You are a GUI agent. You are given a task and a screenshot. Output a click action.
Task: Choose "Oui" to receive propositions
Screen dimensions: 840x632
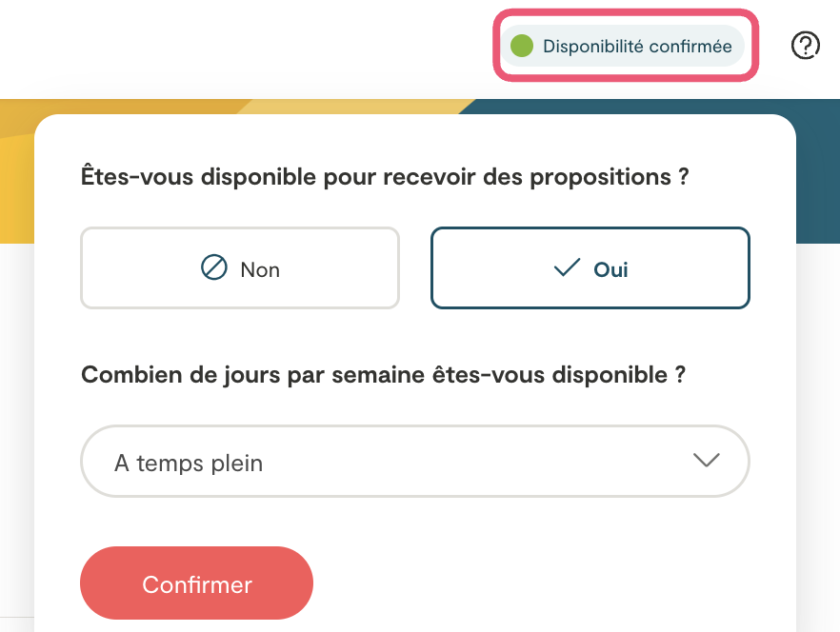(590, 268)
